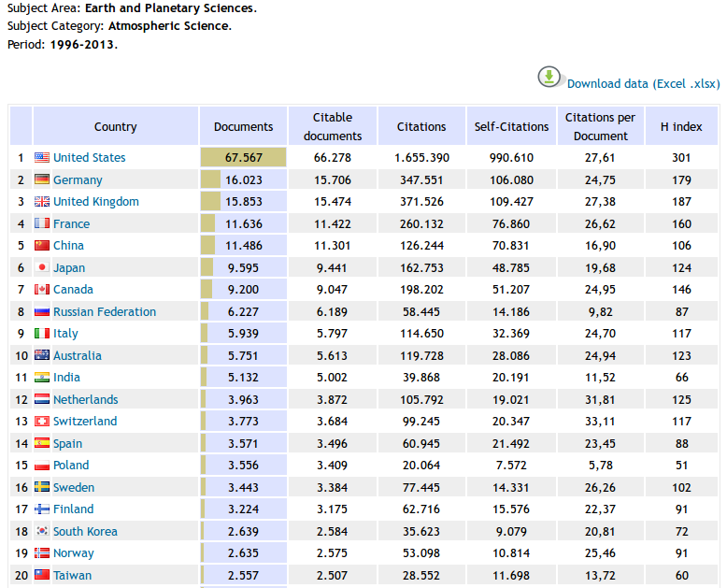The image size is (727, 588).
Task: Click the United States flag icon
Action: [x=42, y=158]
